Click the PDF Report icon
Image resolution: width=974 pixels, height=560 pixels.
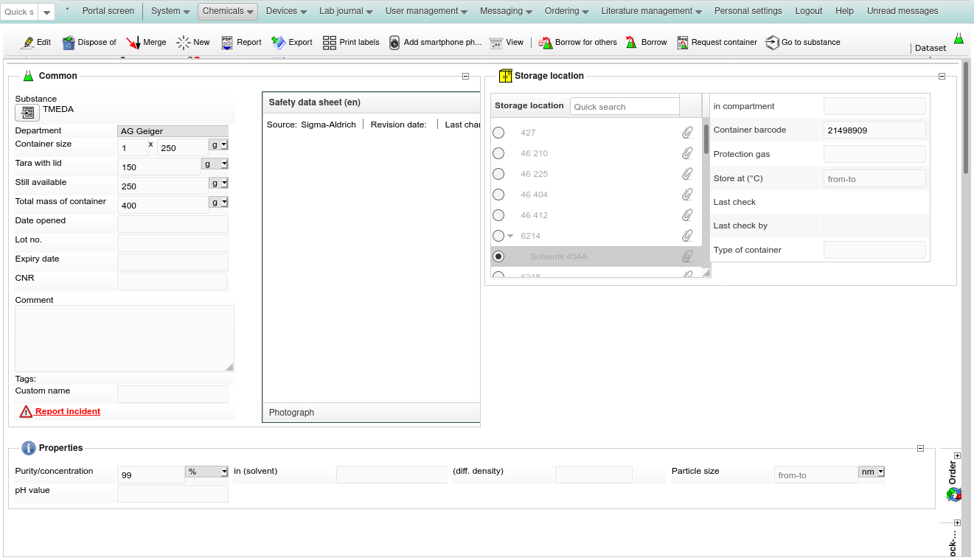tap(227, 43)
